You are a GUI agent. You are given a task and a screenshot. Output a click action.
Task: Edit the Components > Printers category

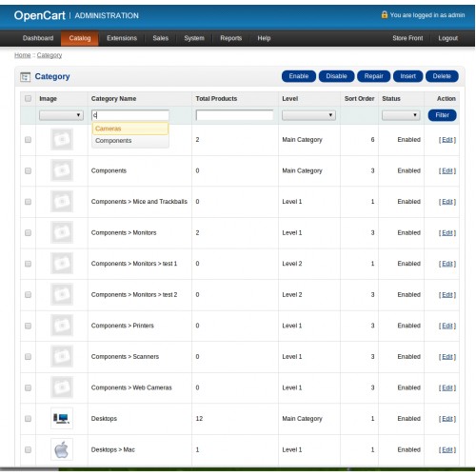point(447,326)
